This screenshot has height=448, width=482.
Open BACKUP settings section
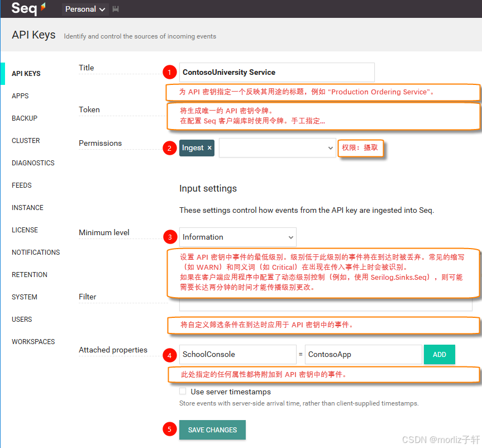pos(25,118)
